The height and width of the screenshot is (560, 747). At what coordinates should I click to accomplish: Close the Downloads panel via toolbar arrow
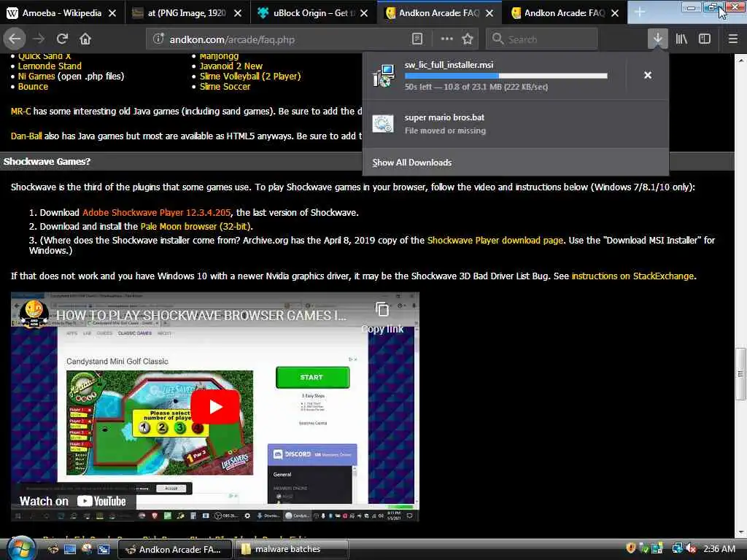(657, 39)
